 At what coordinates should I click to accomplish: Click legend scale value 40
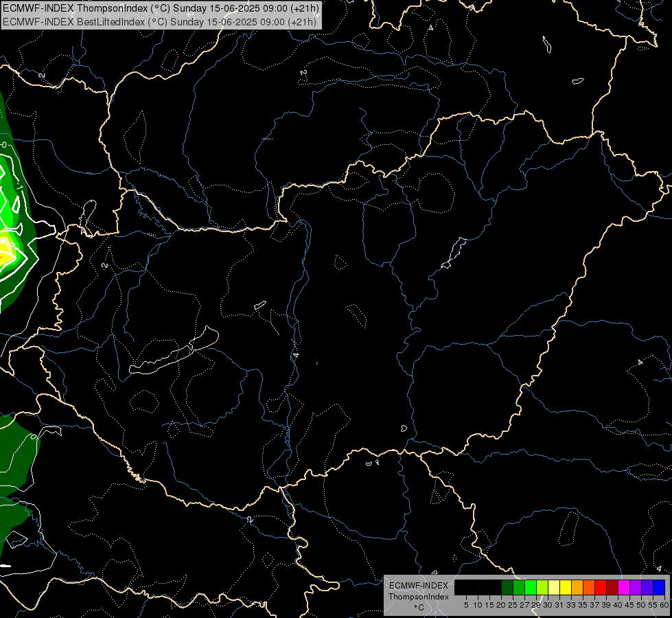pyautogui.click(x=618, y=605)
